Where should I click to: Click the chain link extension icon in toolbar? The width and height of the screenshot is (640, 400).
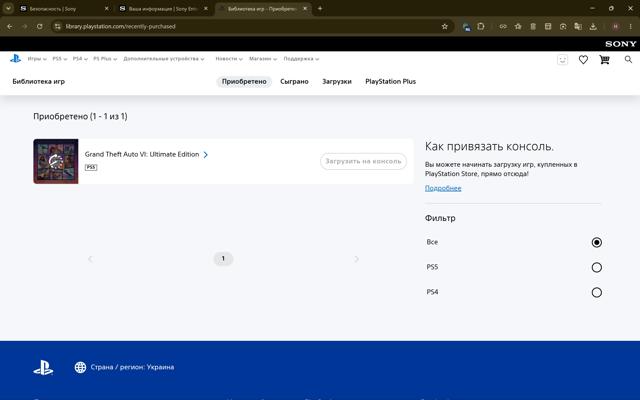(503, 27)
